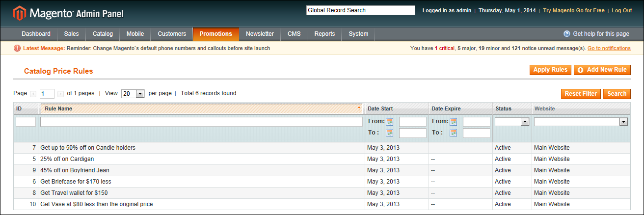Click Date Expire From input field
Screen dimensions: 644x215
click(x=477, y=122)
